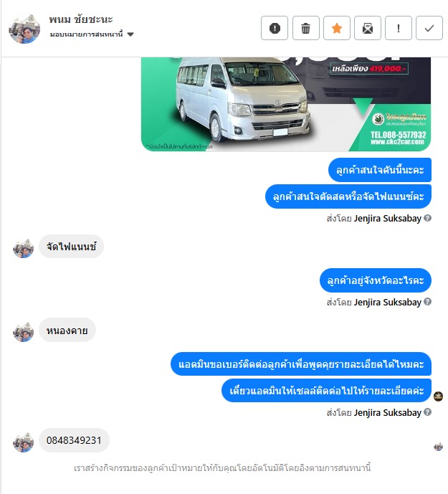Screen dimensions: 448x494
Task: Mark conversation as unread envelope icon
Action: point(368,29)
